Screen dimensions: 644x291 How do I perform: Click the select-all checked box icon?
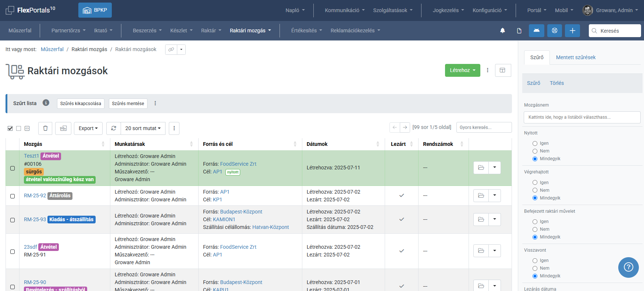tap(10, 128)
